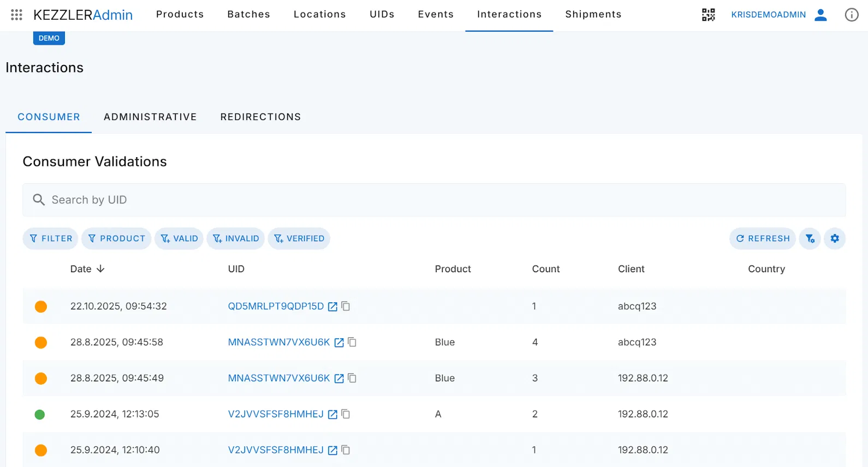Toggle the INVALID quick filter
This screenshot has width=868, height=467.
236,238
